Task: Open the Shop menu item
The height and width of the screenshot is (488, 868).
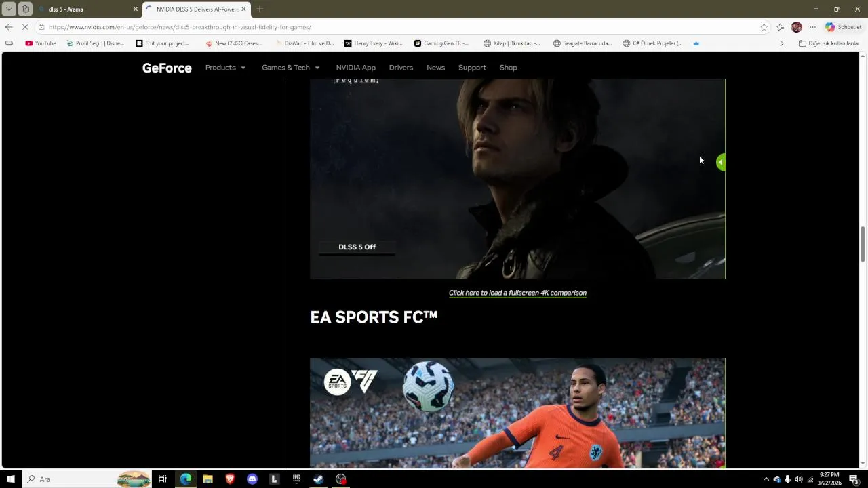Action: (x=508, y=68)
